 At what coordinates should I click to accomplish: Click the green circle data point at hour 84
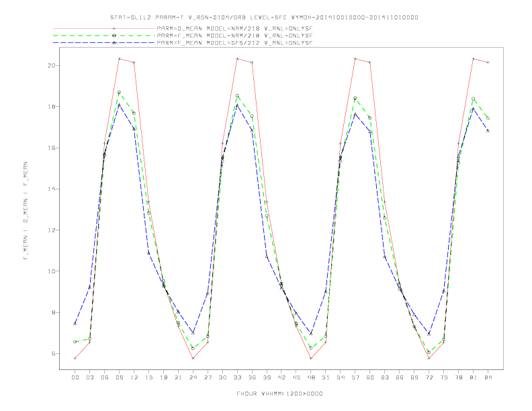point(488,118)
